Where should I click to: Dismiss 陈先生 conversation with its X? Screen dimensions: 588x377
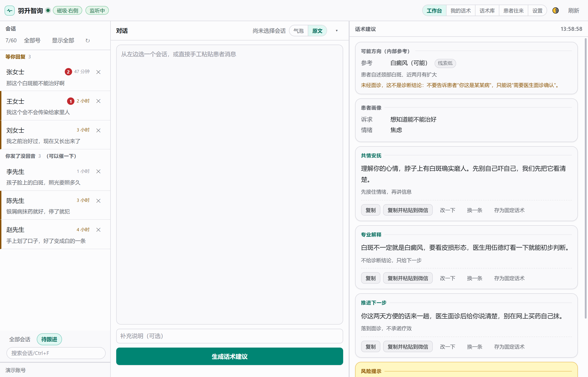pyautogui.click(x=98, y=201)
